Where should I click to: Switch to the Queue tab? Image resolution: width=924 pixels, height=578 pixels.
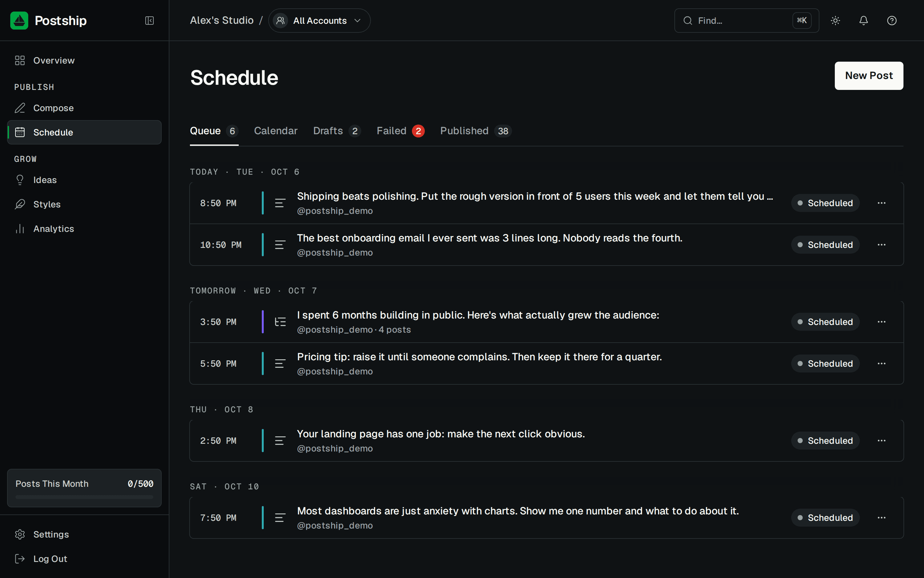coord(214,131)
